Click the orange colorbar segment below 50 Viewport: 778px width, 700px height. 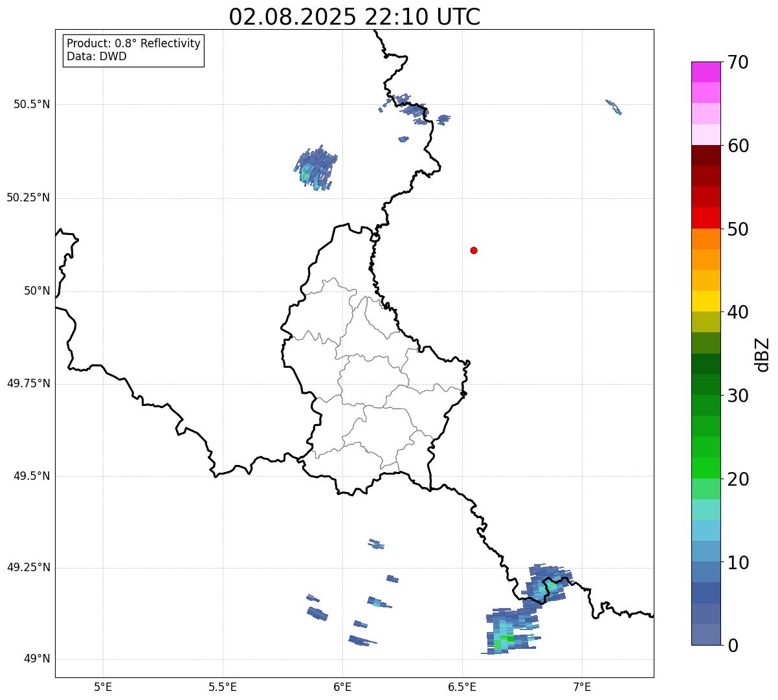[x=706, y=239]
